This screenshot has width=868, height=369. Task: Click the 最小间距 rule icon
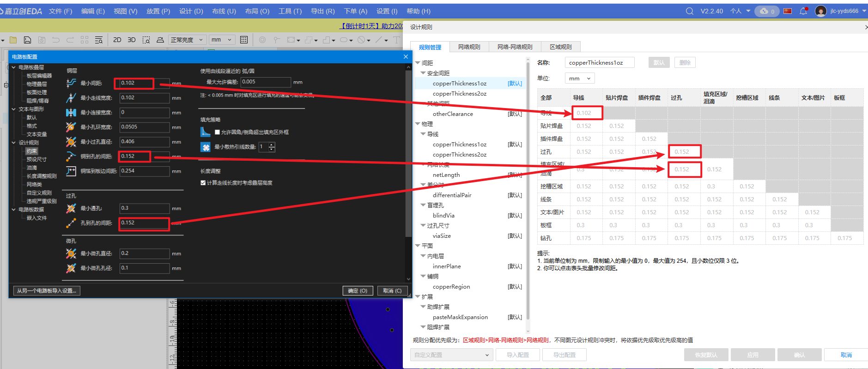pyautogui.click(x=71, y=83)
